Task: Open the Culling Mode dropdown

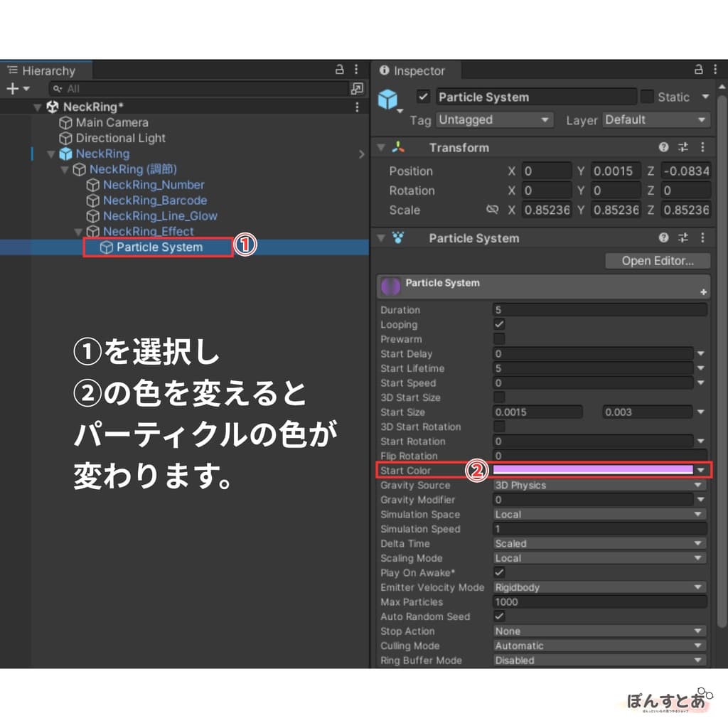Action: click(x=599, y=646)
